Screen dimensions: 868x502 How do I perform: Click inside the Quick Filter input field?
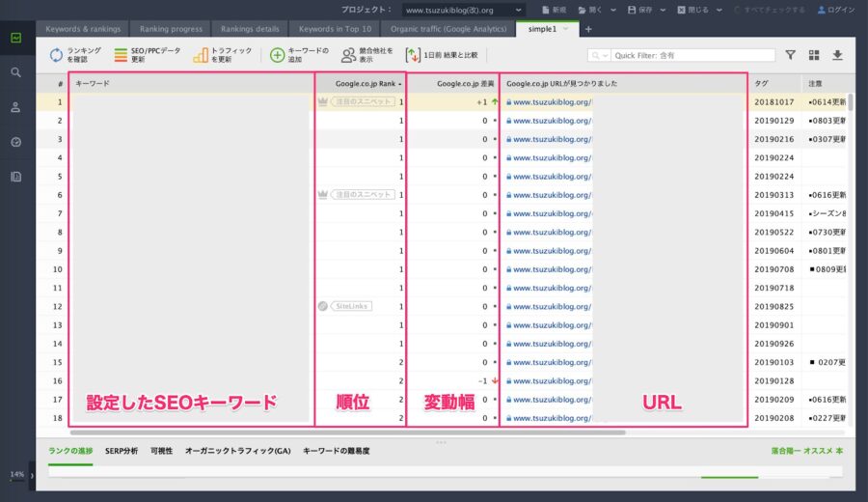pos(693,55)
